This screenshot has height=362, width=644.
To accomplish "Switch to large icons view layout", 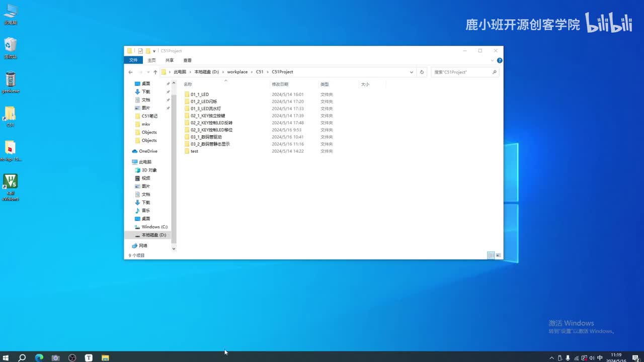I will [x=498, y=255].
